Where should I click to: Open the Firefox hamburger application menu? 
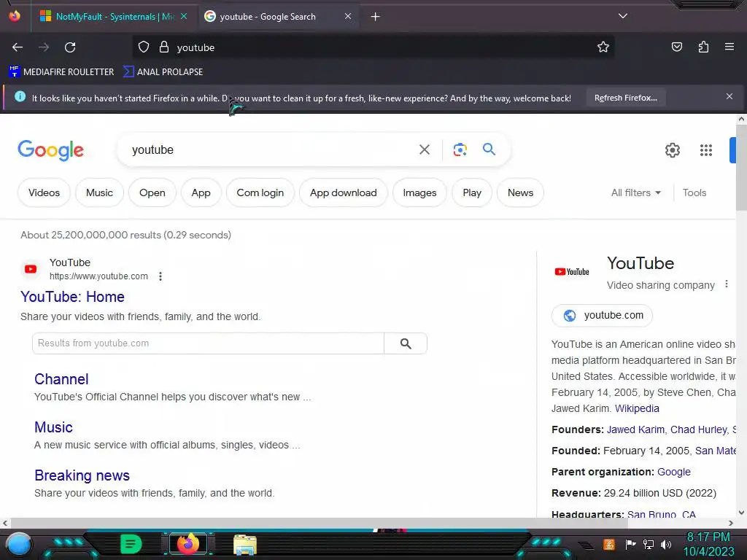(x=729, y=47)
